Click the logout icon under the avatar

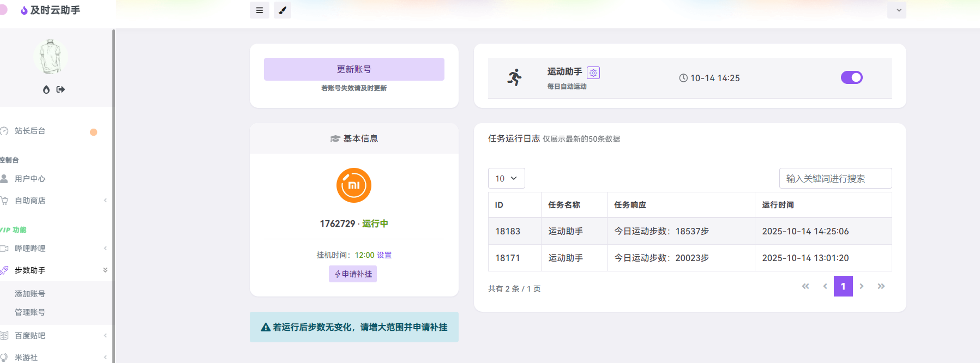61,89
